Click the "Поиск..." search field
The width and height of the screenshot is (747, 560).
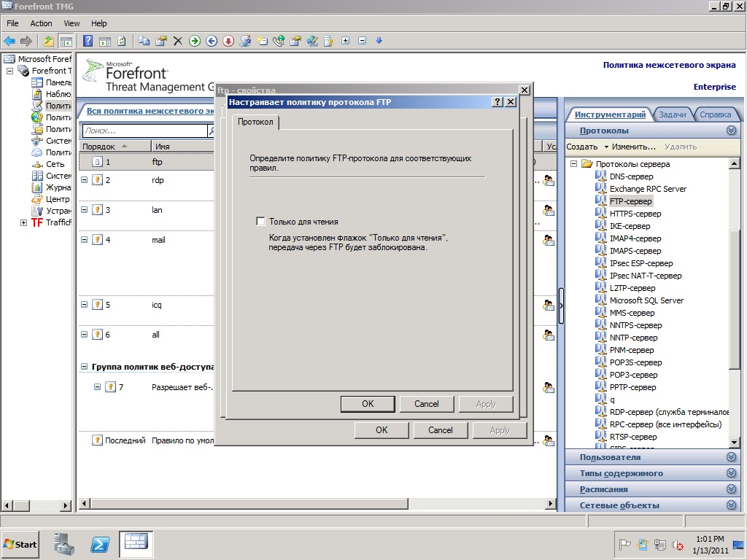pyautogui.click(x=145, y=131)
